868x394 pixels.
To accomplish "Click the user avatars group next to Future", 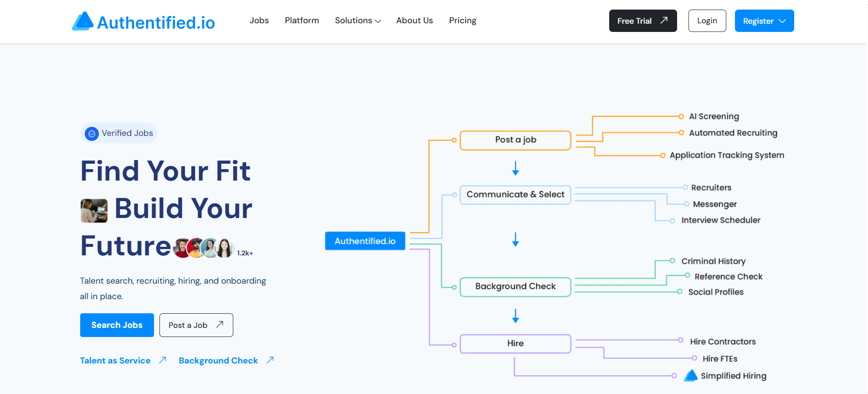I will (x=204, y=248).
